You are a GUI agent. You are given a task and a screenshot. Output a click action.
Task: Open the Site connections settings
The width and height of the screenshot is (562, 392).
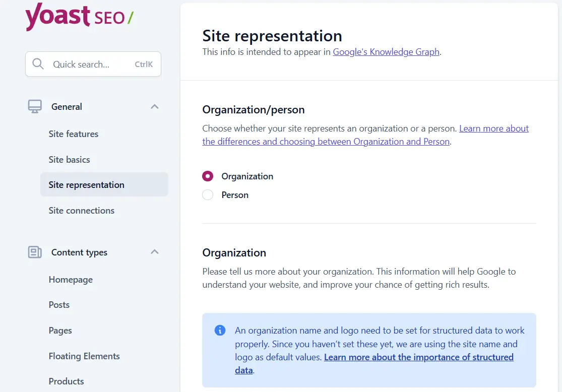(81, 210)
